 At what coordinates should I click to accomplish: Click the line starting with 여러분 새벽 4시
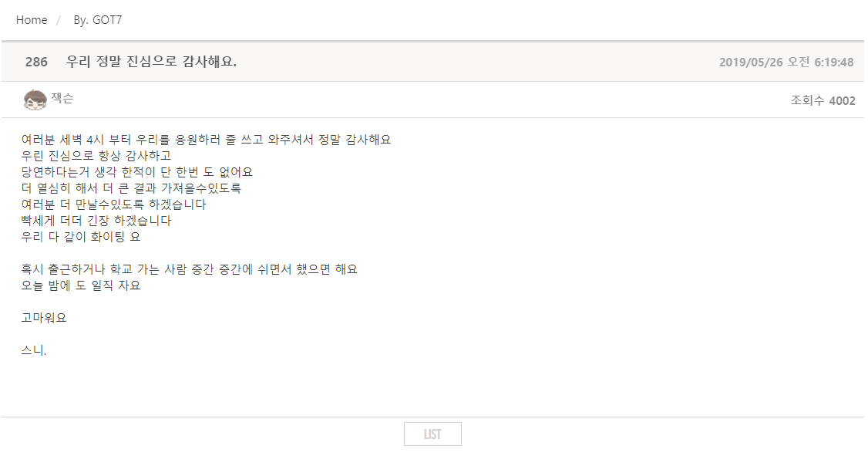[x=207, y=140]
